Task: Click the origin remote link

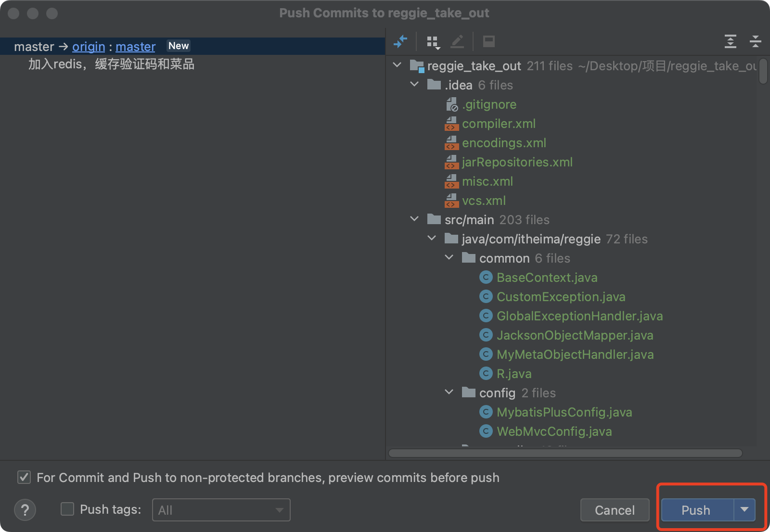Action: (x=89, y=47)
